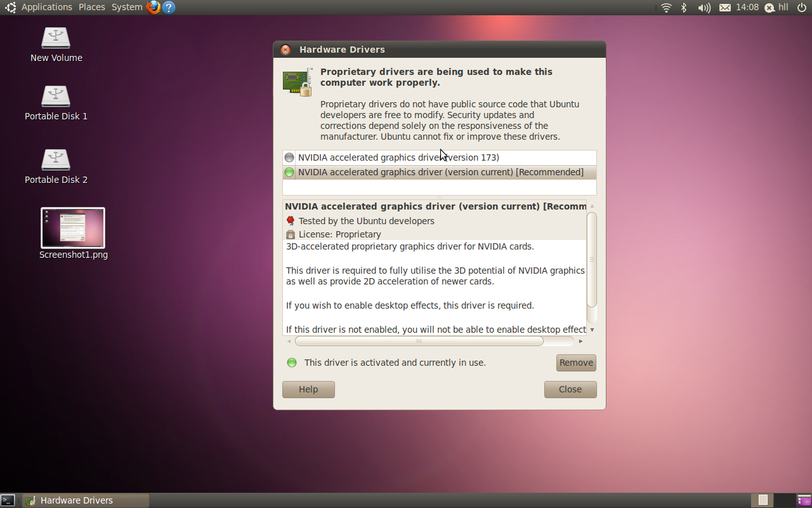The height and width of the screenshot is (508, 812).
Task: Open the Firefox browser launcher
Action: pos(154,7)
